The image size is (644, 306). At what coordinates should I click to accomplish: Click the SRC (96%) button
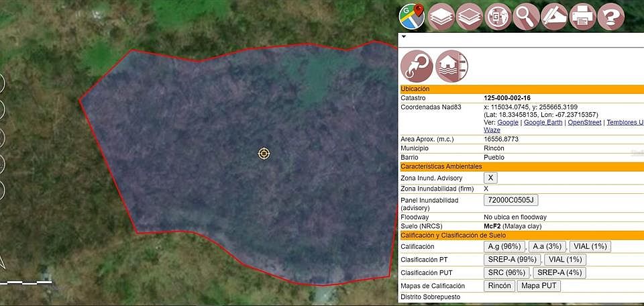[507, 272]
